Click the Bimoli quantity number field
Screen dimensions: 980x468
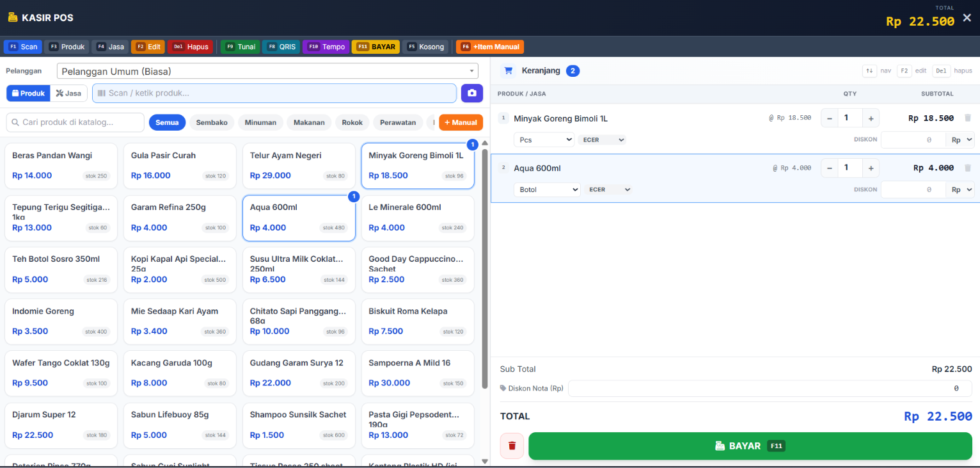(850, 118)
